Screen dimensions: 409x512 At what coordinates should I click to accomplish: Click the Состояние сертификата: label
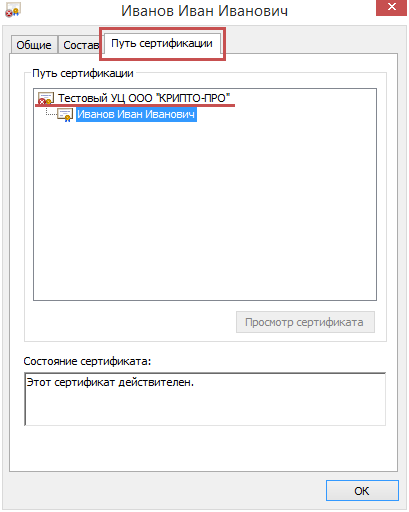tap(87, 361)
